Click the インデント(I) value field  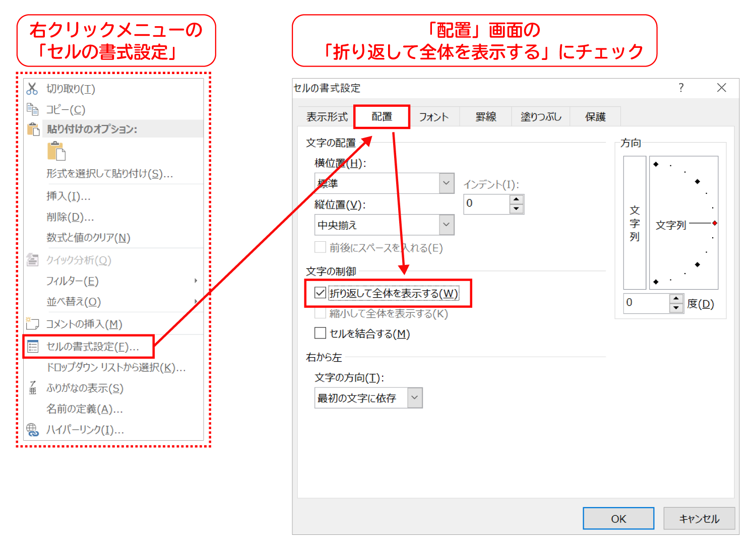[x=487, y=204]
